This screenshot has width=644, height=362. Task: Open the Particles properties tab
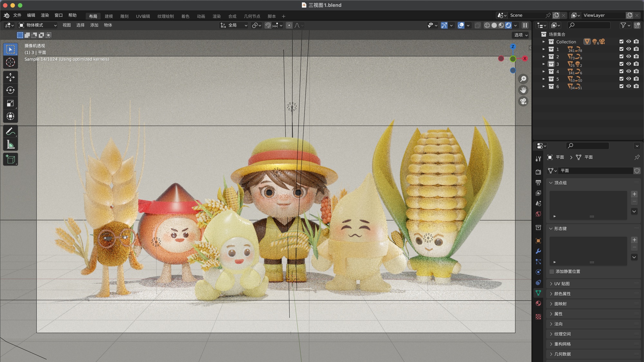pyautogui.click(x=538, y=262)
